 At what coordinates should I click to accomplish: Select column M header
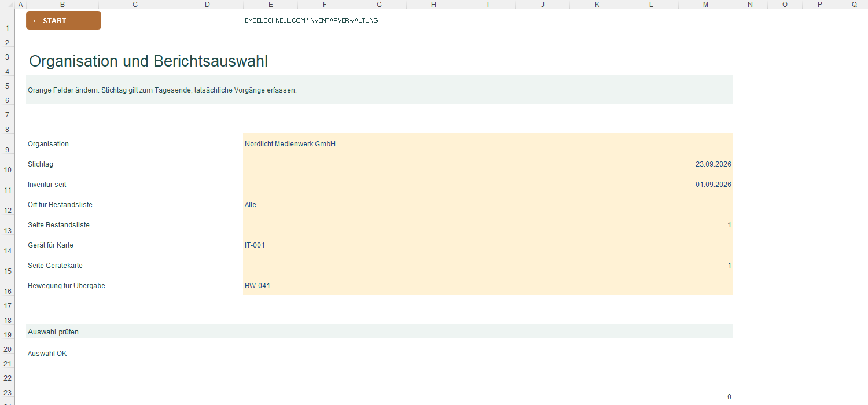(705, 5)
